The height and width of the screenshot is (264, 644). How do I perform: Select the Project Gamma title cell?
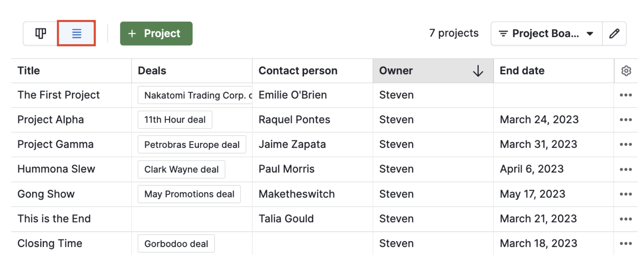(55, 144)
